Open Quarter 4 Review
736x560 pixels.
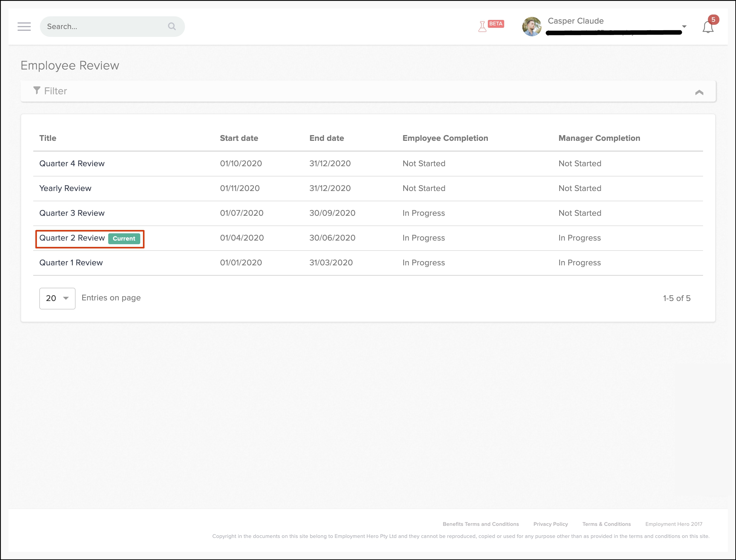[72, 164]
